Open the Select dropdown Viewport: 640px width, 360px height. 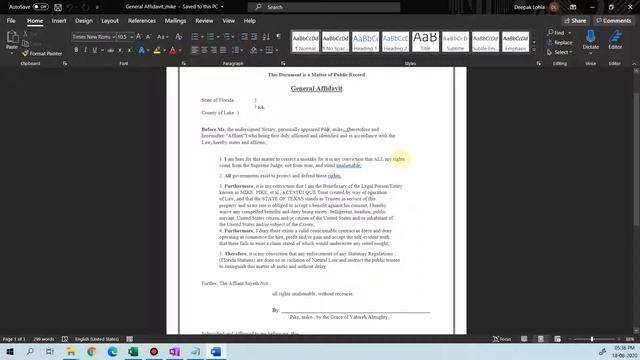(559, 52)
